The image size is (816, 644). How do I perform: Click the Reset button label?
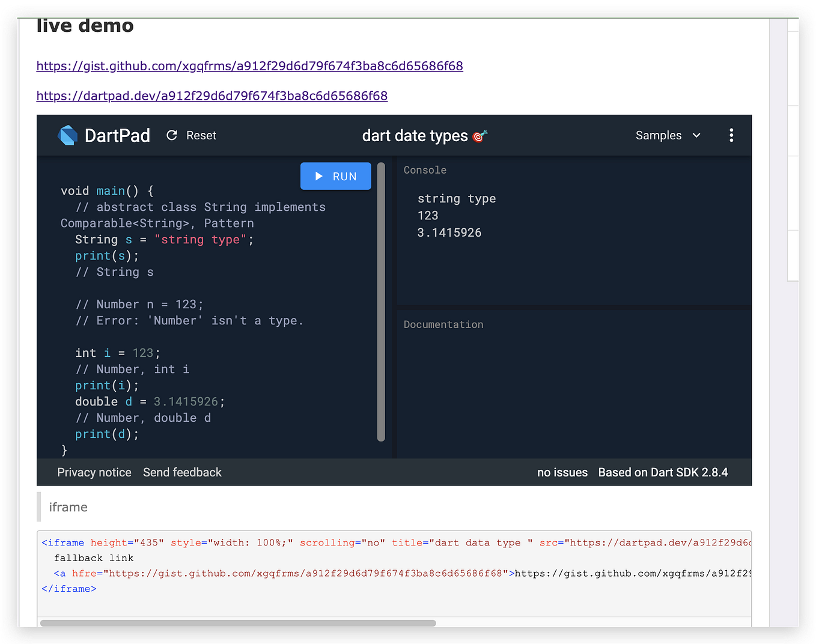[201, 136]
